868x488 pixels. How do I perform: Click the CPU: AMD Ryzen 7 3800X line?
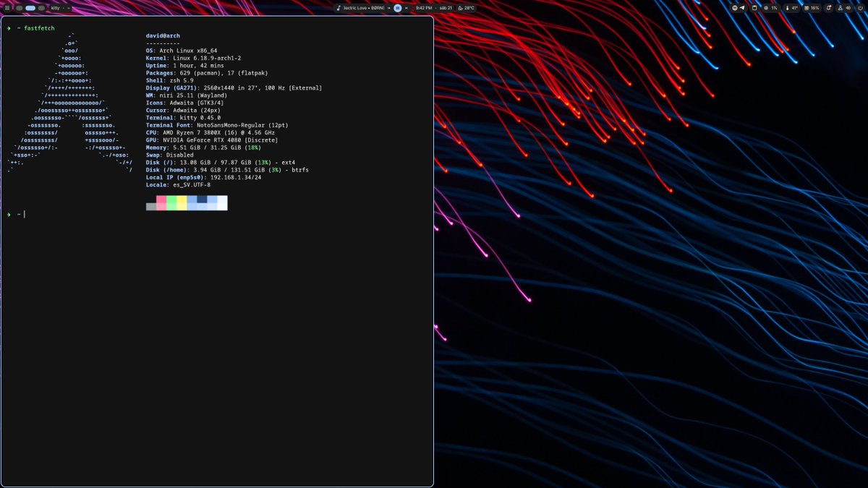[210, 132]
